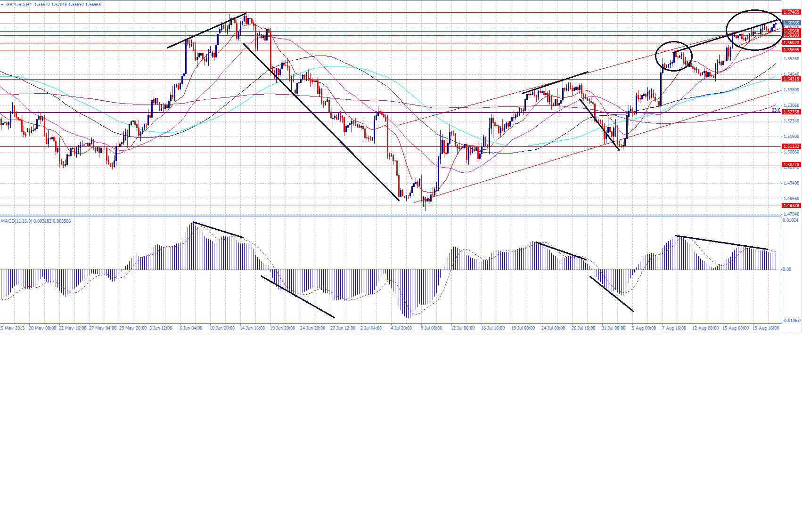The width and height of the screenshot is (802, 532).
Task: Click the 12 Jul 00:00 time label
Action: coord(463,328)
